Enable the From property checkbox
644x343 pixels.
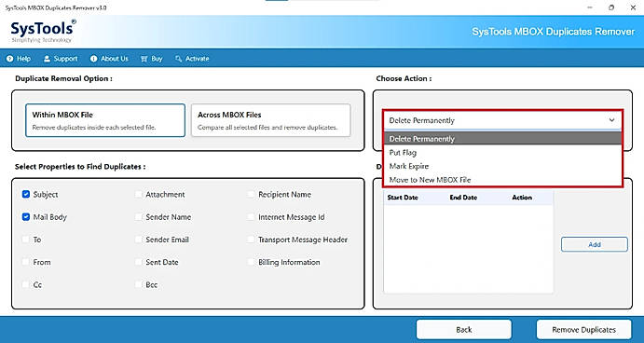point(26,262)
